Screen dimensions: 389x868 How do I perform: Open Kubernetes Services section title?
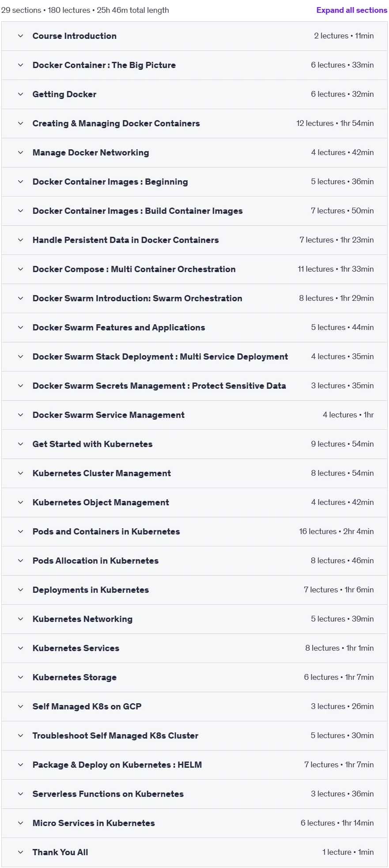(x=76, y=648)
